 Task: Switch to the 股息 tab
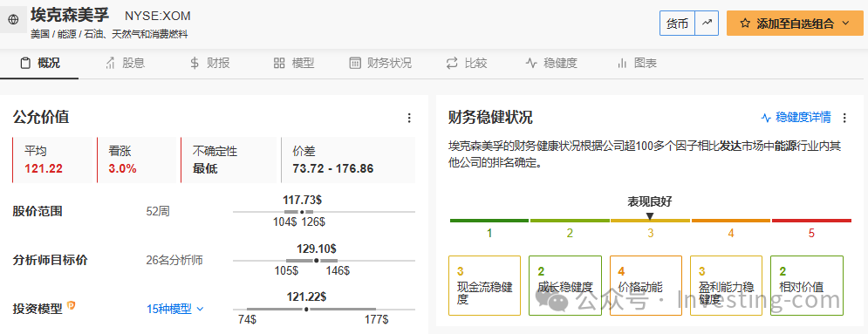(125, 63)
